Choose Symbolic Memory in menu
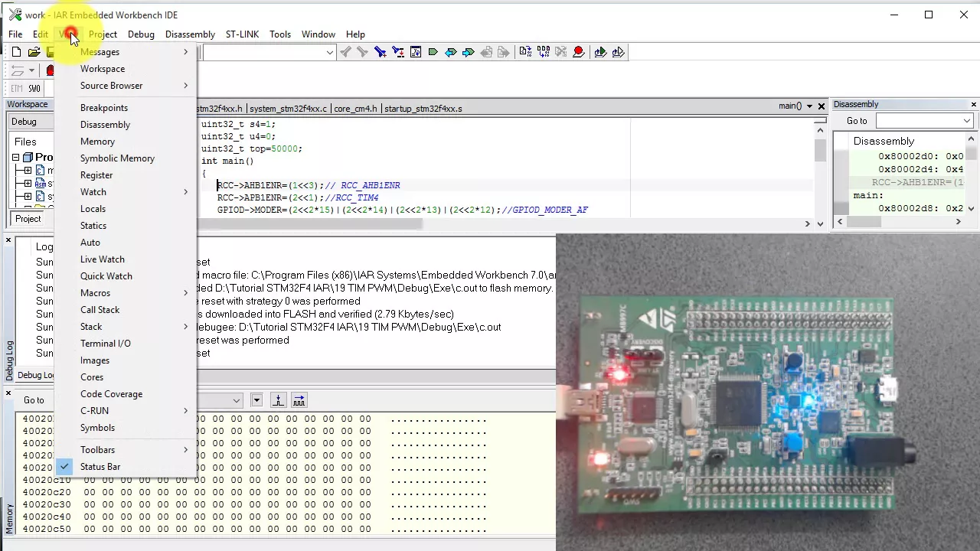This screenshot has height=551, width=980. click(x=126, y=158)
